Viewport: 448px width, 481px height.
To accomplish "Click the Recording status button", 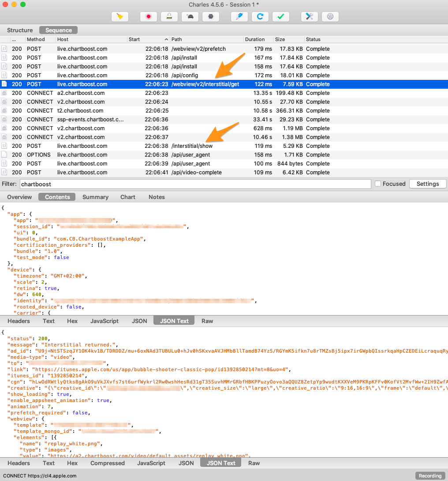I will [x=430, y=476].
